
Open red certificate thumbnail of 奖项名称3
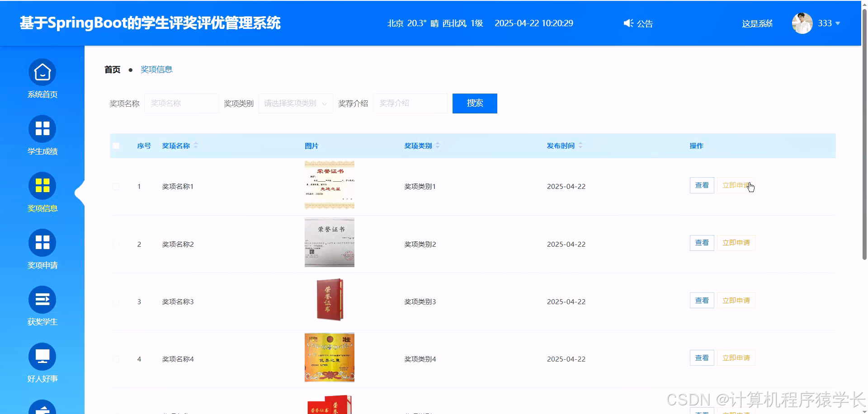[330, 300]
